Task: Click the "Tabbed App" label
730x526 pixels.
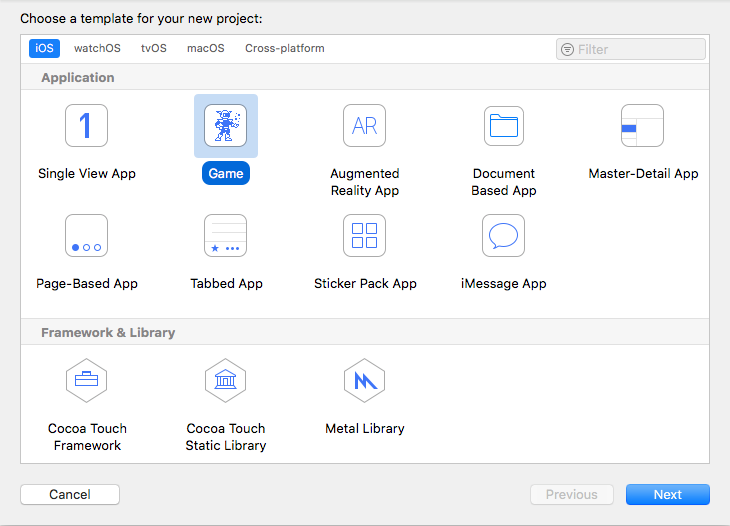Action: point(226,283)
